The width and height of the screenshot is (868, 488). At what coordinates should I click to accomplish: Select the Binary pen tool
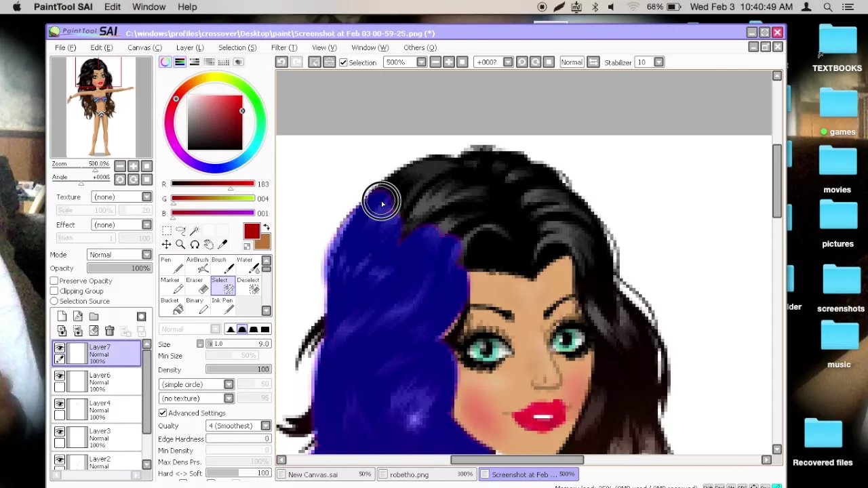[x=197, y=306]
